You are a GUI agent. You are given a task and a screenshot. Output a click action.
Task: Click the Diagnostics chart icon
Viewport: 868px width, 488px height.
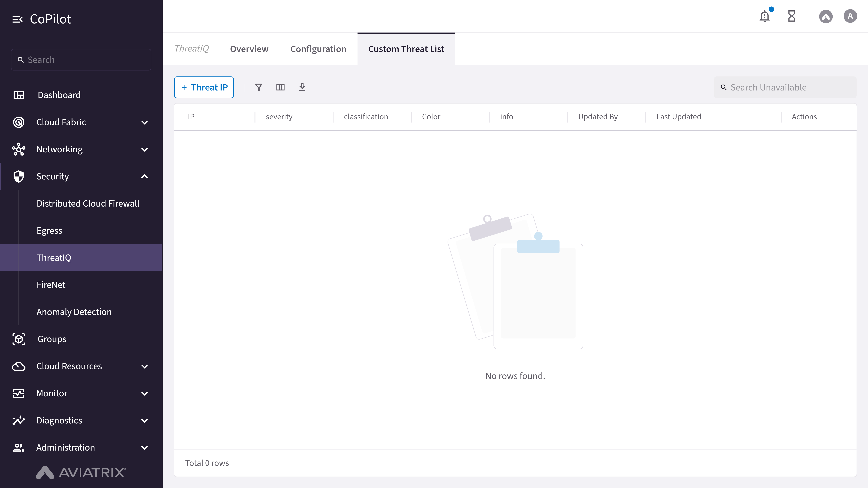tap(18, 420)
